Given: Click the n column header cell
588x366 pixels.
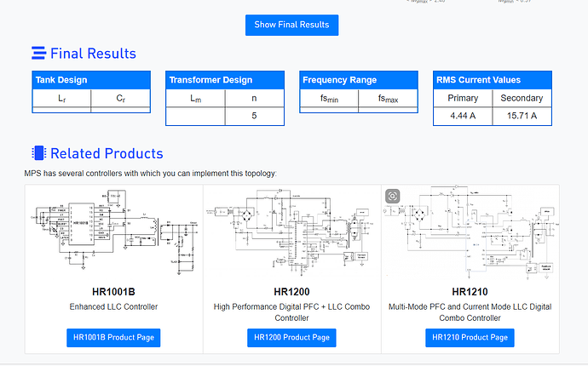Looking at the screenshot, I should [254, 98].
